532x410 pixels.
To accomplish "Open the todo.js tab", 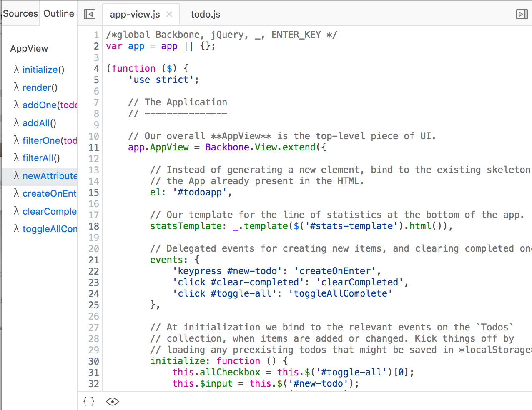I will tap(206, 14).
